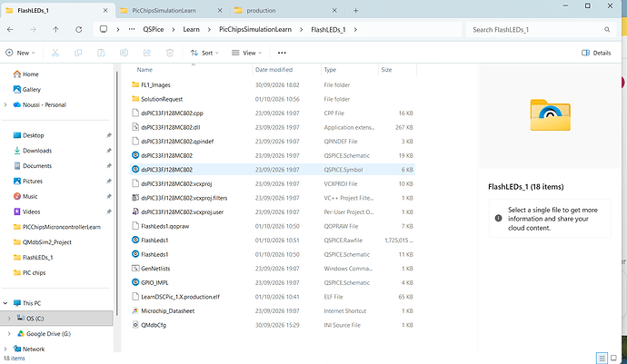The image size is (627, 364).
Task: Close the production tab
Action: [x=334, y=11]
